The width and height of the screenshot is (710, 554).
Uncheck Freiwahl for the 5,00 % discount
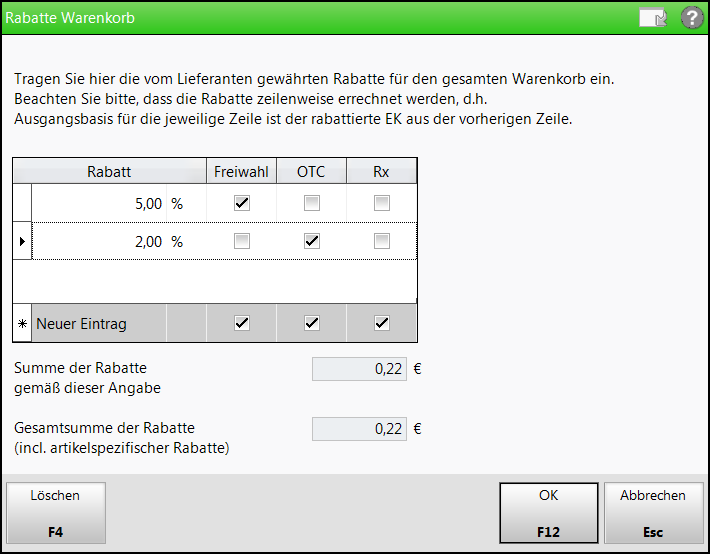coord(241,203)
